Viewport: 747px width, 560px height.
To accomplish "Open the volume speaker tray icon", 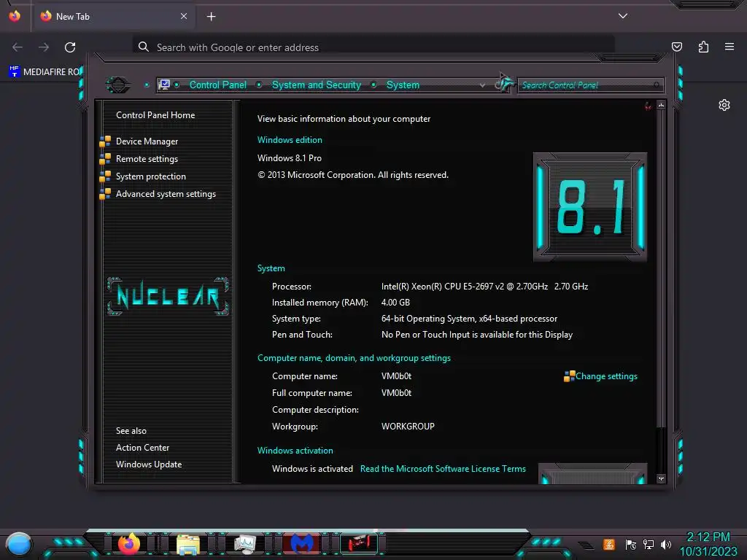I will point(666,544).
